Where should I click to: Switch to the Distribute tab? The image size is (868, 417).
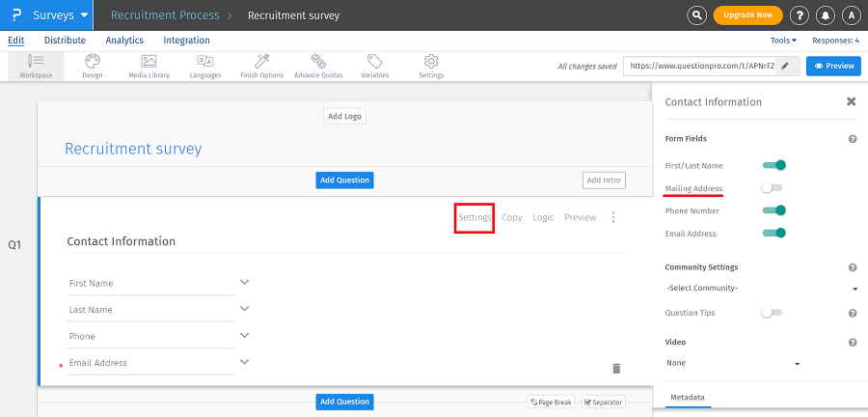coord(65,41)
